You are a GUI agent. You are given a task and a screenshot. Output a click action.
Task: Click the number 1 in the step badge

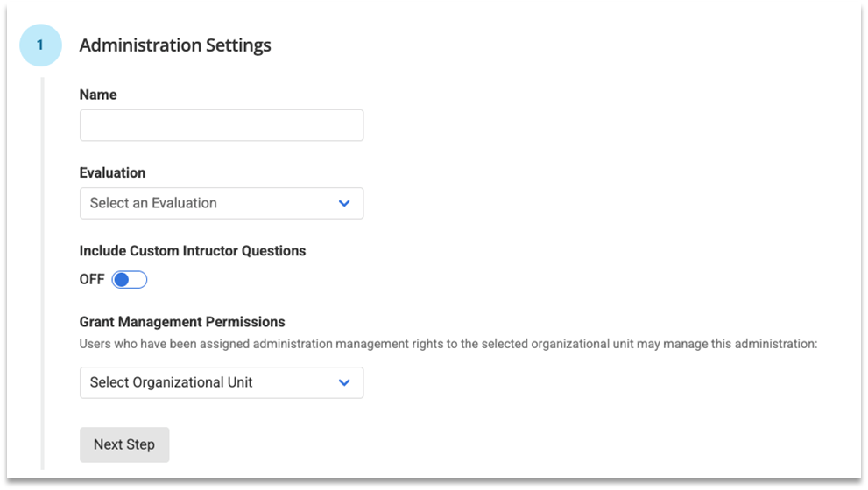40,45
